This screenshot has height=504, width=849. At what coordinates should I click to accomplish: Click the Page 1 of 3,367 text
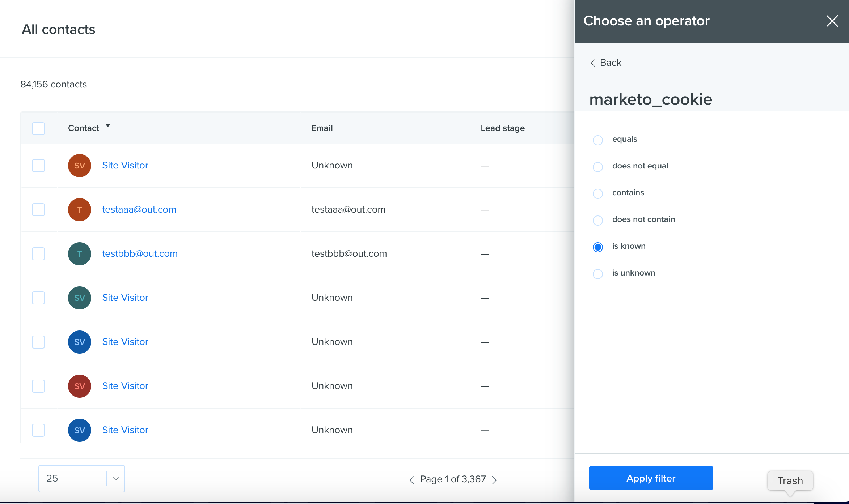453,479
